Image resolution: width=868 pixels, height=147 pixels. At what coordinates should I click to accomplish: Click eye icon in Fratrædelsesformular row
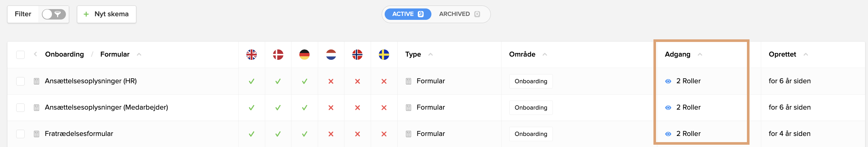[x=668, y=134]
